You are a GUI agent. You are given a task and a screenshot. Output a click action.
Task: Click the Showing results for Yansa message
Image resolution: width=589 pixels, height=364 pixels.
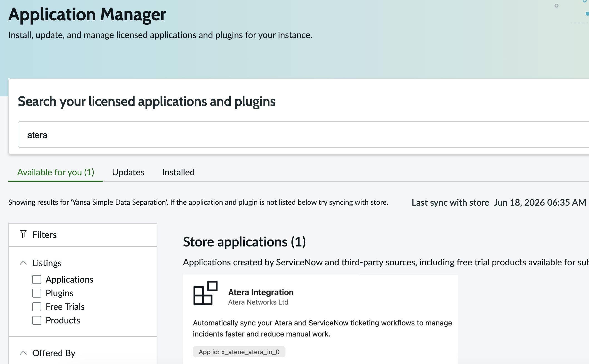pyautogui.click(x=198, y=202)
